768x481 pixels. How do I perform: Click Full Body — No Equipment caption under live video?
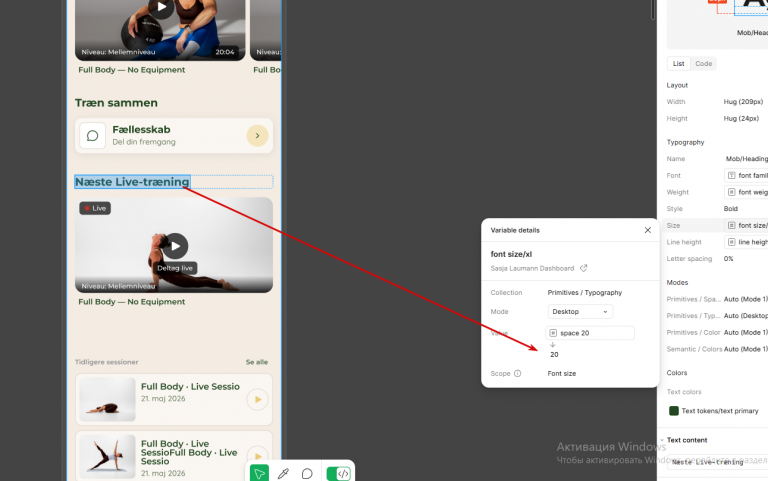click(132, 302)
